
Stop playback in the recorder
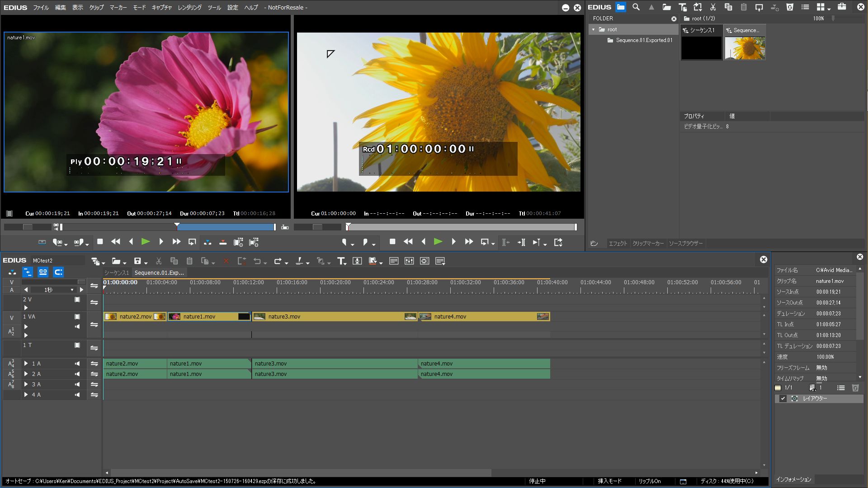(392, 242)
